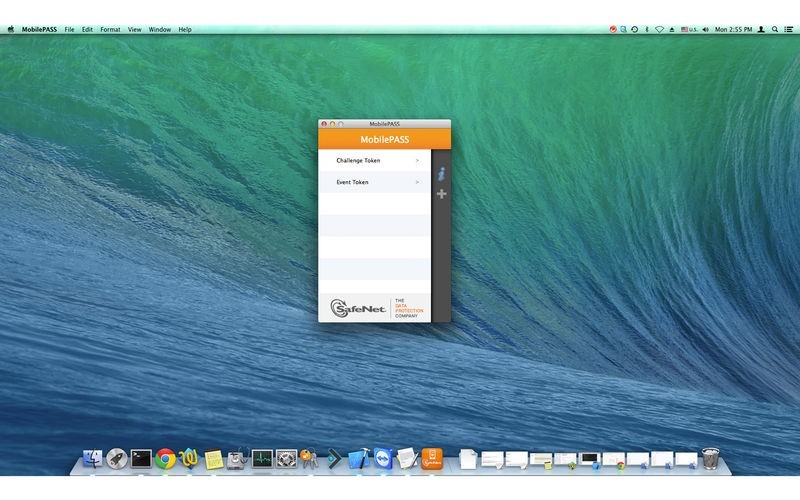
Task: Select the Event Token row label
Action: click(352, 183)
